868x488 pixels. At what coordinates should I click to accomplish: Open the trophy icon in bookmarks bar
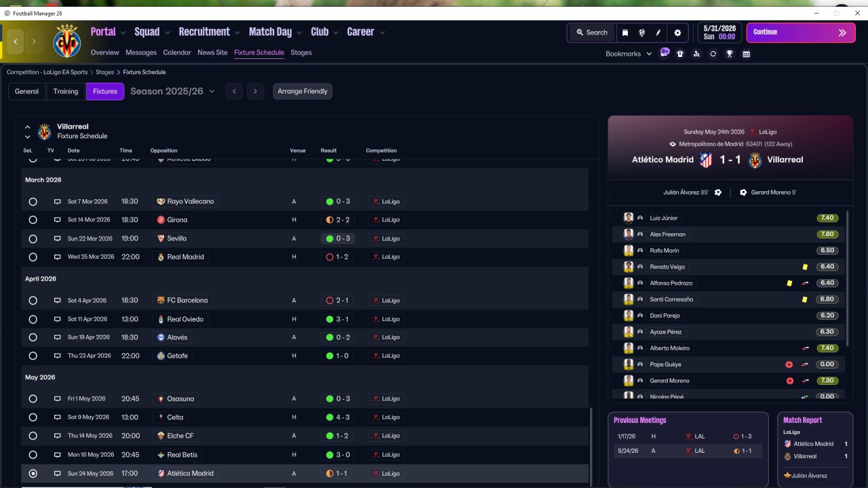730,54
